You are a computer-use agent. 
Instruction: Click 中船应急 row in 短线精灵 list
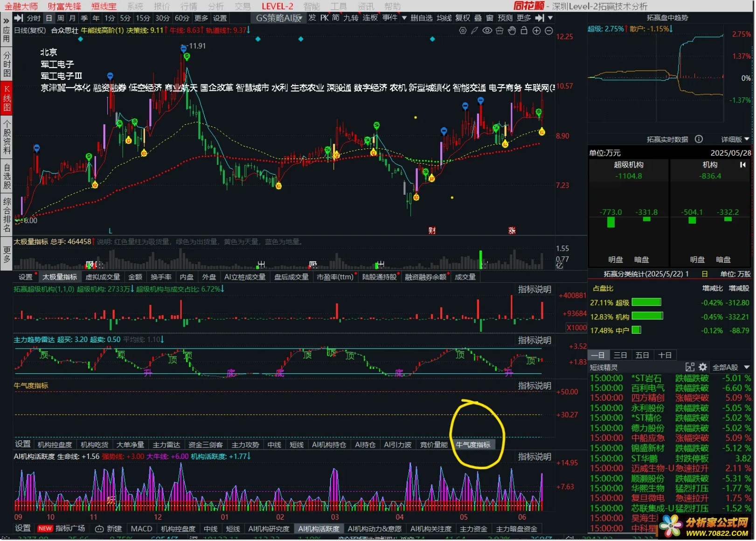coord(671,438)
